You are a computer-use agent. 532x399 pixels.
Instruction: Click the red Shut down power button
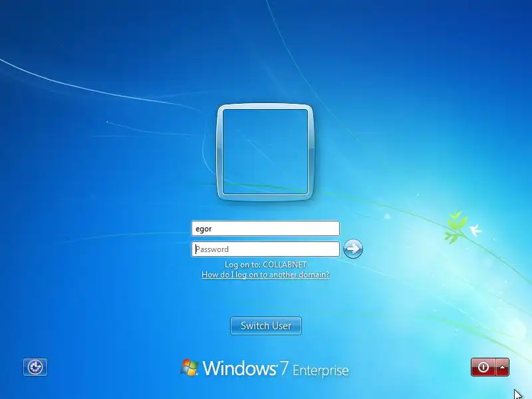point(483,367)
